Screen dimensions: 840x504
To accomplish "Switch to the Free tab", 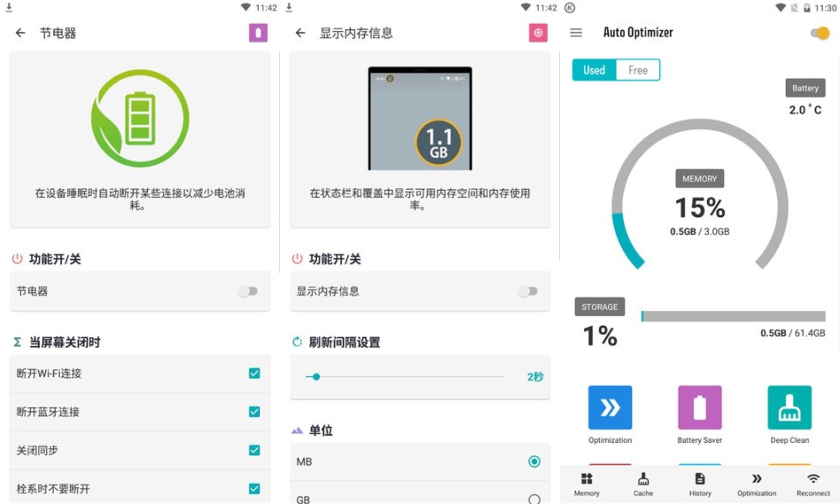I will pyautogui.click(x=638, y=70).
